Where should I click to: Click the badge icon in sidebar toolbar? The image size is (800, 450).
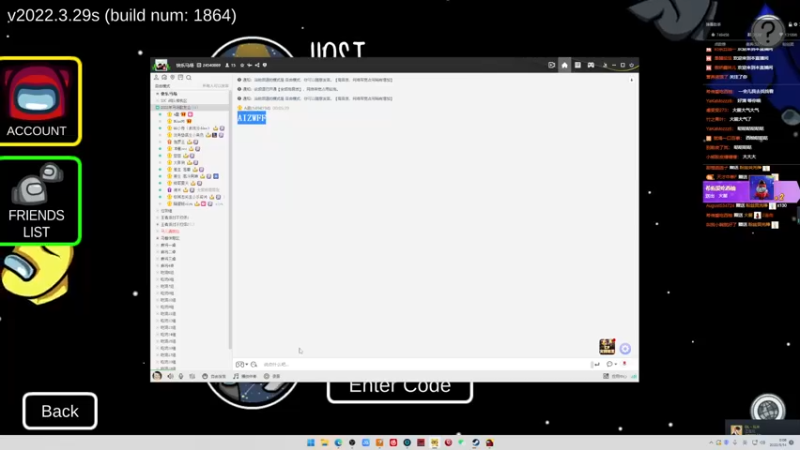click(172, 78)
